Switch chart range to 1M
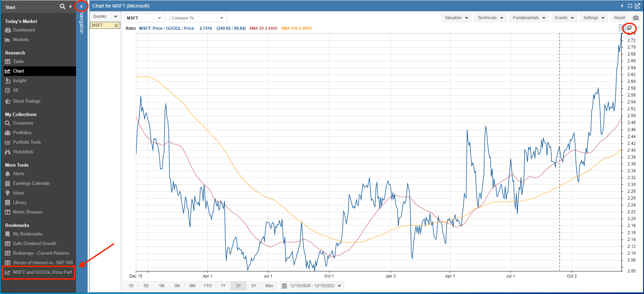The image size is (644, 294). coord(162,286)
